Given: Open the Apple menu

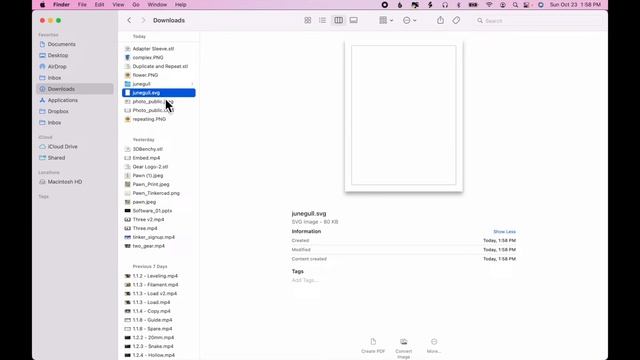Looking at the screenshot, I should (42, 5).
